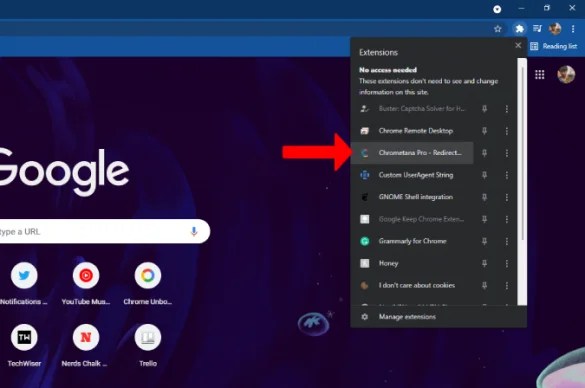Open more options for I don't care about cookies

coord(507,285)
